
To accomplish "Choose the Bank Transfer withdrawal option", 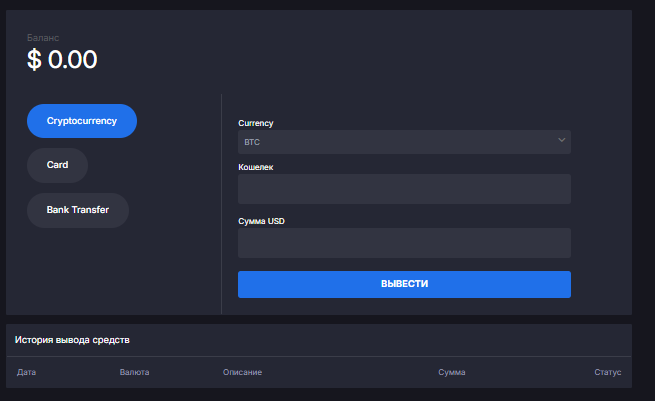I will pyautogui.click(x=78, y=210).
